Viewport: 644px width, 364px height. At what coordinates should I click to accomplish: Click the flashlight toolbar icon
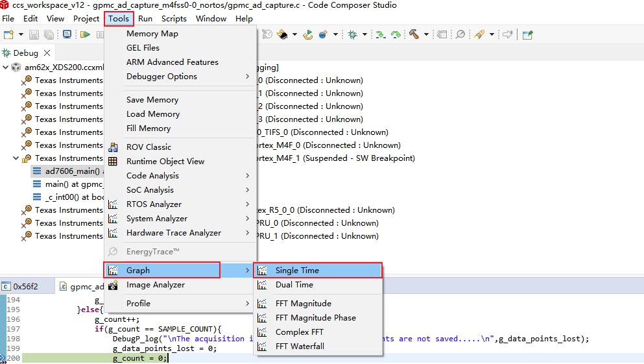pos(479,34)
